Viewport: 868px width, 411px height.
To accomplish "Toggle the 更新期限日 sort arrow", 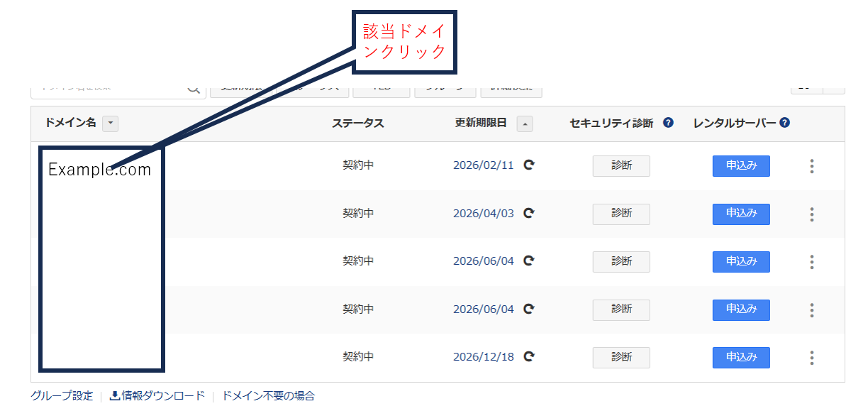I will [525, 124].
